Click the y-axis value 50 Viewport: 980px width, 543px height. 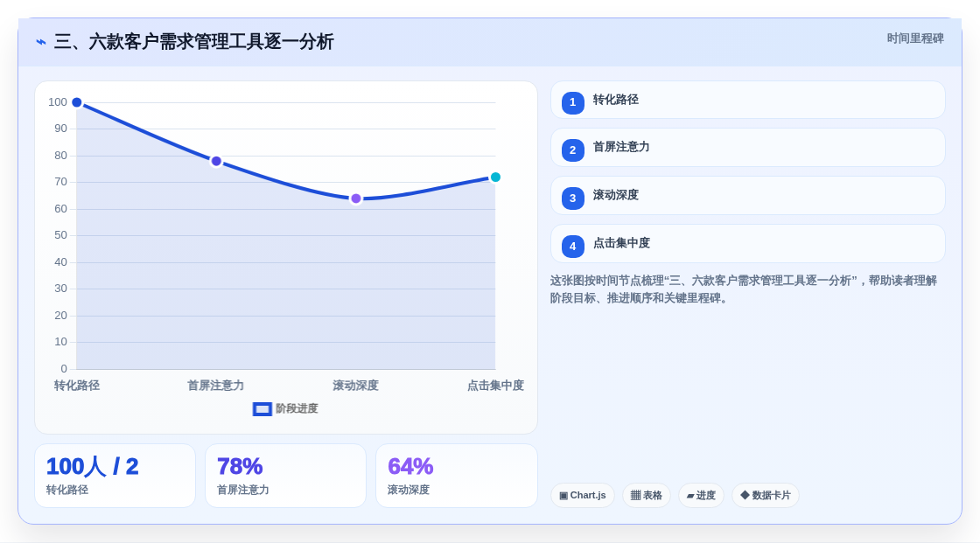pos(60,235)
